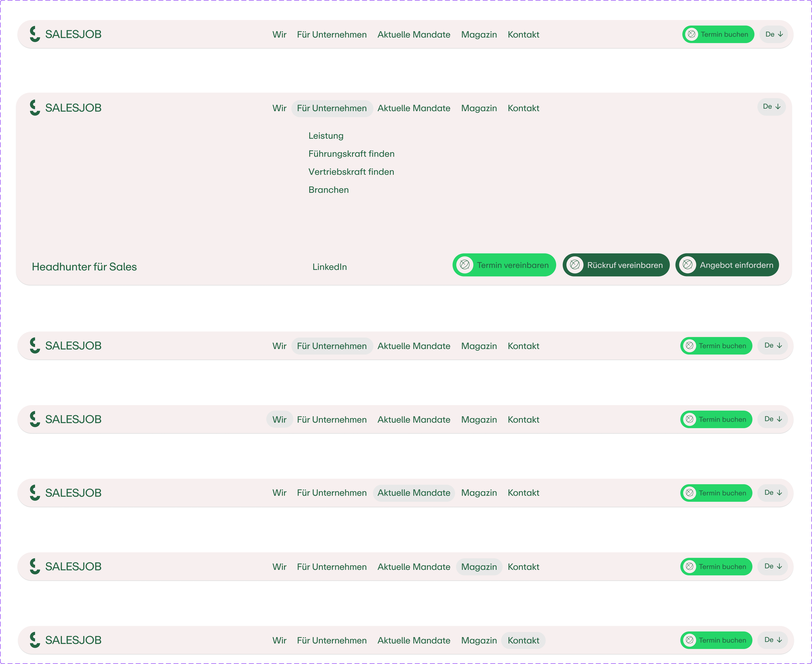
Task: Select Wir in navbar with Kontakt highlighted
Action: coord(279,640)
